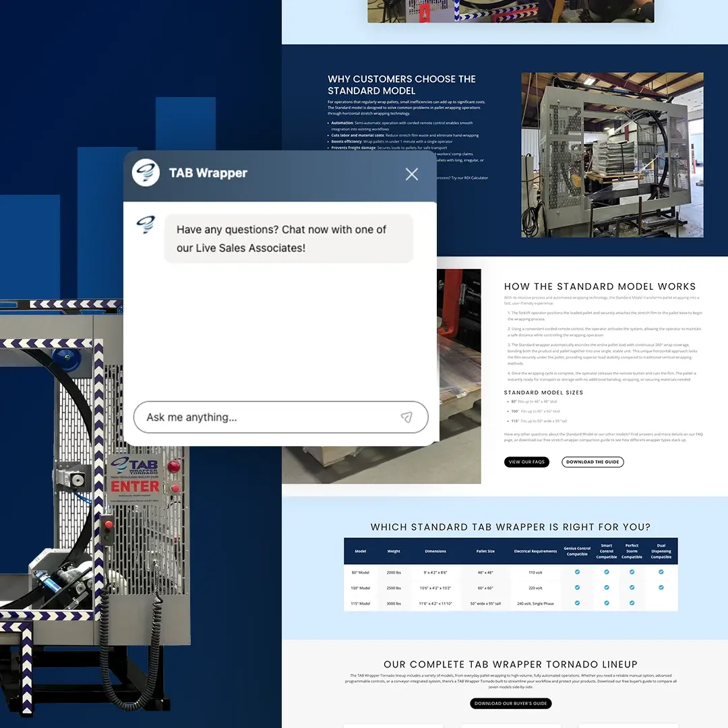Click the "Have any questions?" chat message bubble
The width and height of the screenshot is (728, 728).
pyautogui.click(x=289, y=239)
